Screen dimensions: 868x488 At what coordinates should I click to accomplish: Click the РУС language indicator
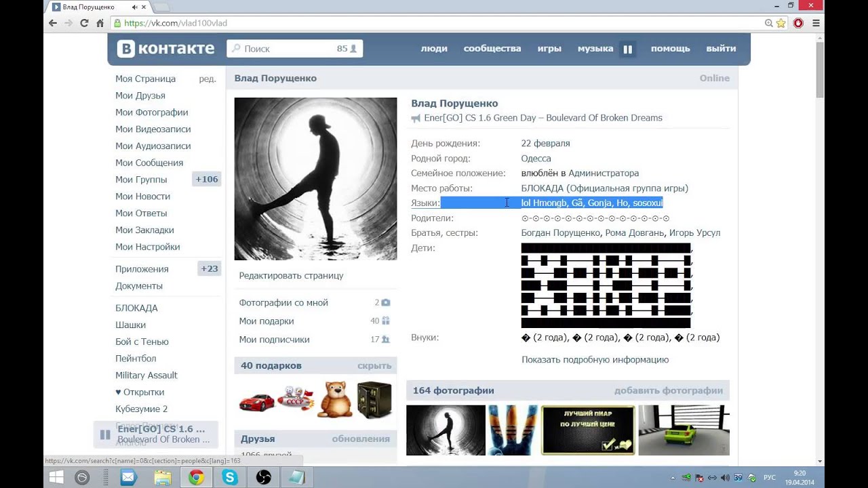pyautogui.click(x=770, y=478)
